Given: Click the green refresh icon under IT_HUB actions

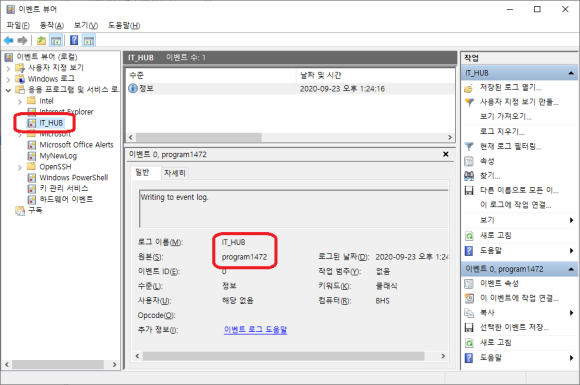Looking at the screenshot, I should 469,236.
